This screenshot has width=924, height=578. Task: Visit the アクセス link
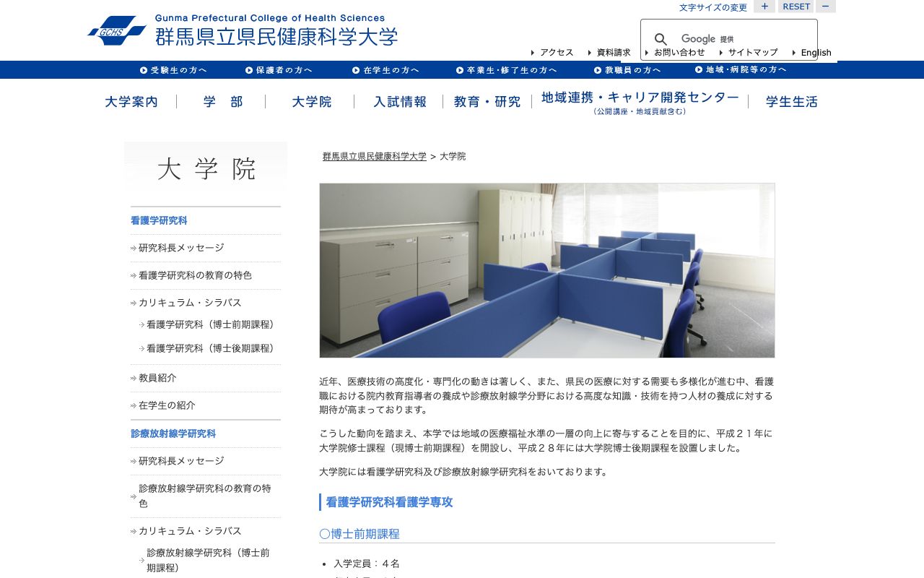coord(555,52)
